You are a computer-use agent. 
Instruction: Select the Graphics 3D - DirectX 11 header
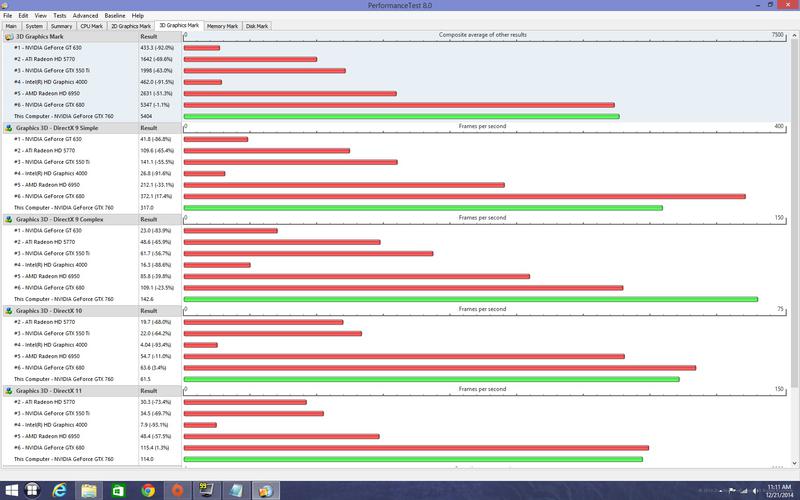48,391
